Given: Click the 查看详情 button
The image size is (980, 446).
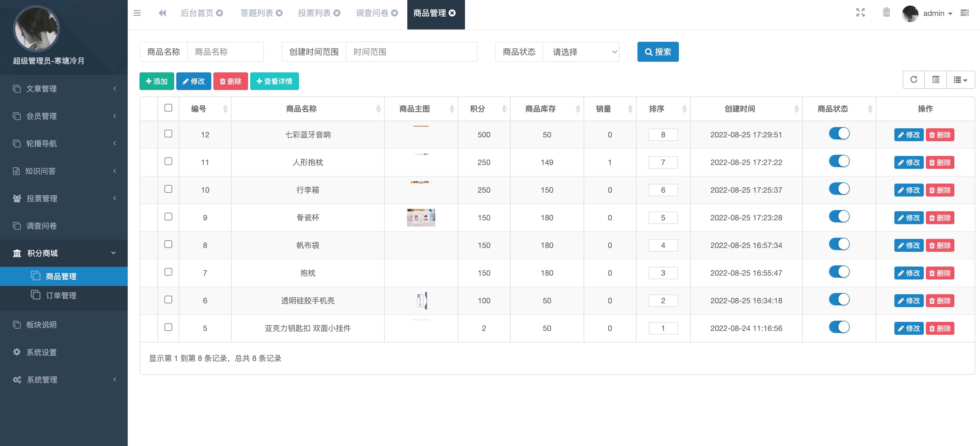Looking at the screenshot, I should 274,81.
